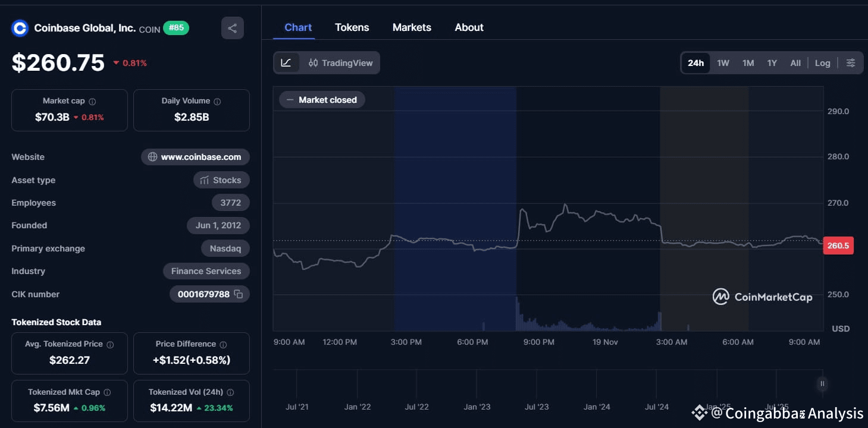Click the Coinbase logo icon
This screenshot has width=868, height=428.
pyautogui.click(x=20, y=28)
